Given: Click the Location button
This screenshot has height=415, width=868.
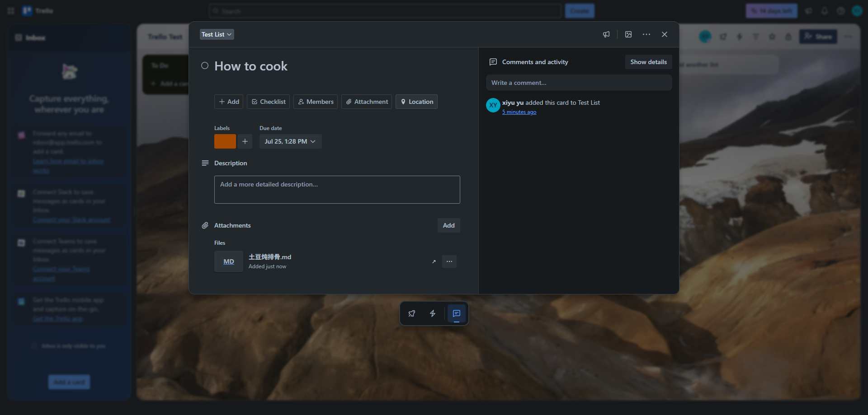Looking at the screenshot, I should pyautogui.click(x=416, y=102).
